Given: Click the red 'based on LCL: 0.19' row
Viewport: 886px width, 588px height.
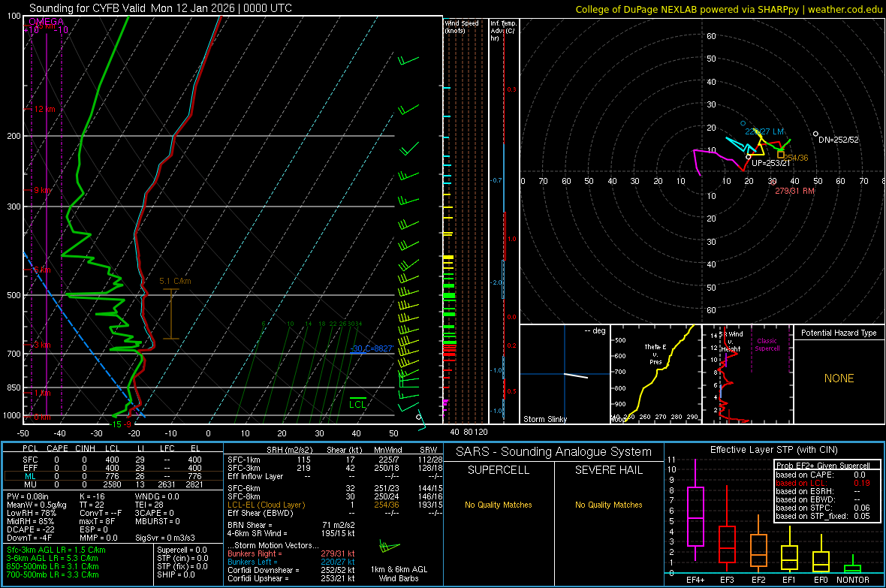Looking at the screenshot, I should 823,483.
